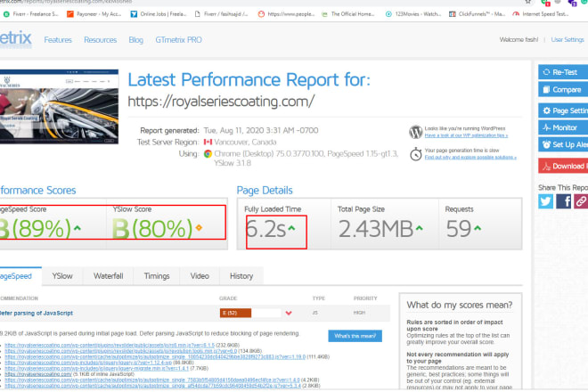Screen dimensions: 588x392
Task: Click the E (52) grade bar
Action: click(x=250, y=313)
